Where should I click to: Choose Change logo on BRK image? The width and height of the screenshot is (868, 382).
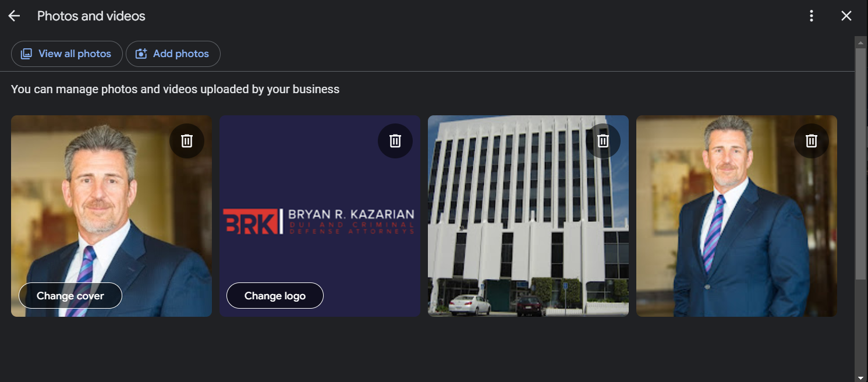pyautogui.click(x=275, y=296)
